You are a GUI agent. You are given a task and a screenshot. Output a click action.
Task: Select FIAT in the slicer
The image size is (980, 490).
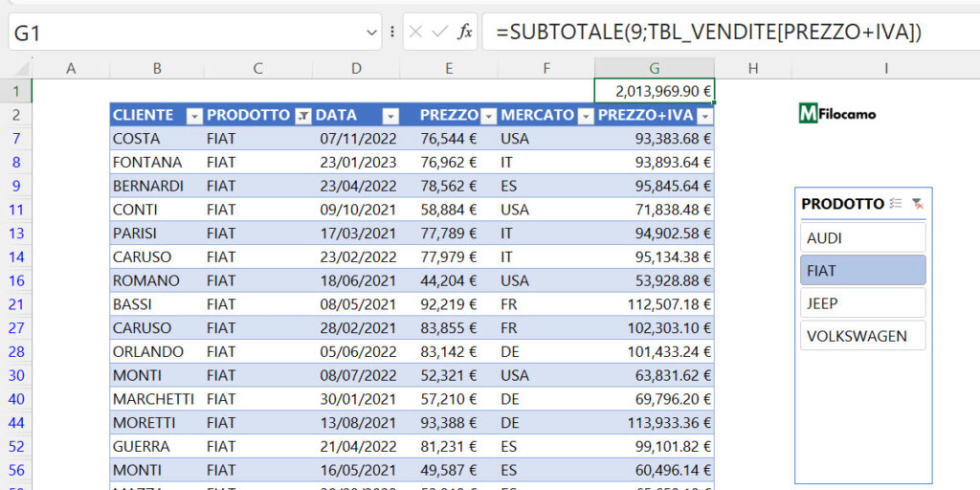pyautogui.click(x=862, y=271)
